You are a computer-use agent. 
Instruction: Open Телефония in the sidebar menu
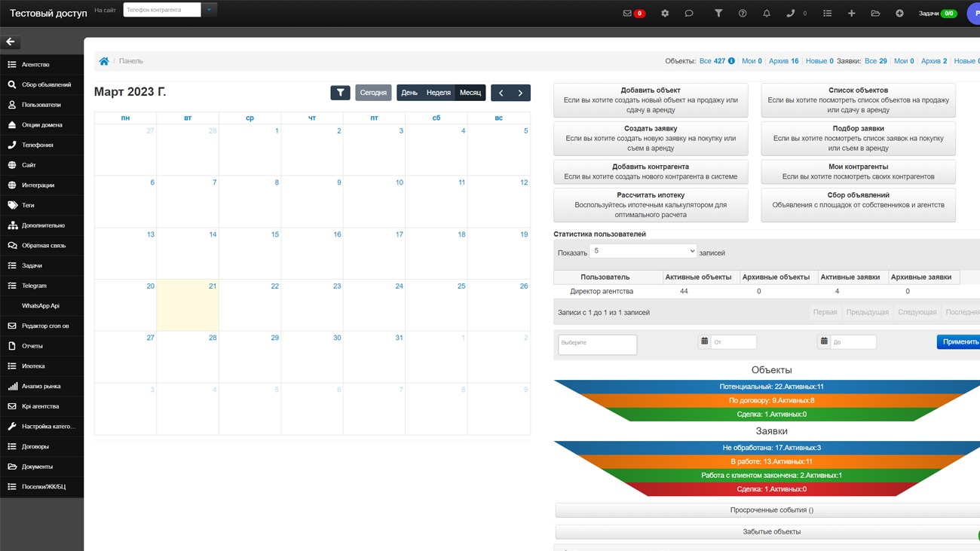(x=38, y=145)
